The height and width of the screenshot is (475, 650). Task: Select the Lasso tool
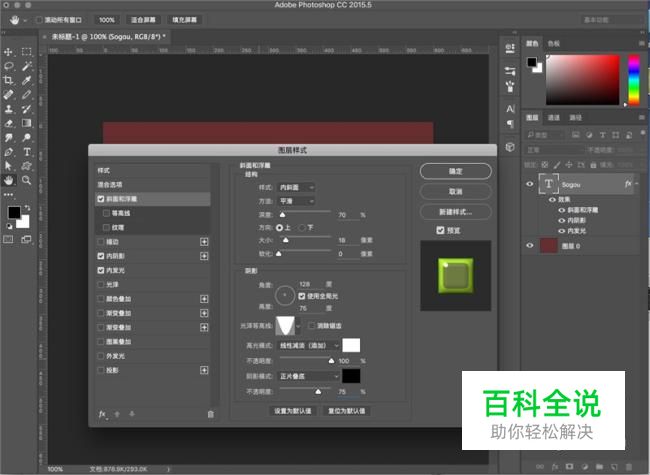click(9, 66)
